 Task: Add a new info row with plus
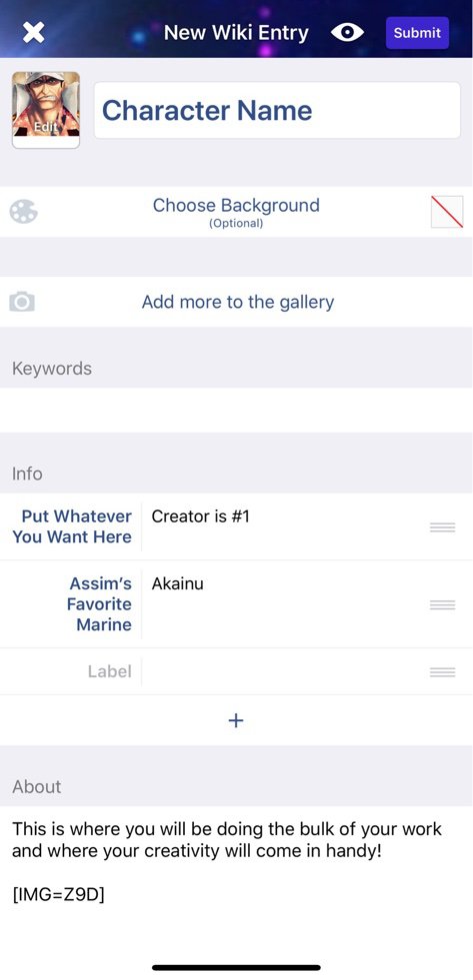[x=236, y=720]
